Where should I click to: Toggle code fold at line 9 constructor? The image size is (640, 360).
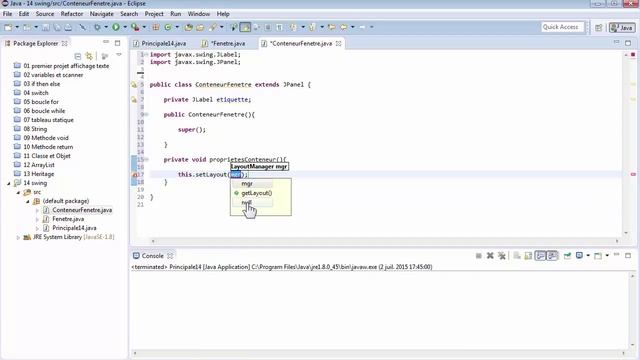tap(147, 115)
